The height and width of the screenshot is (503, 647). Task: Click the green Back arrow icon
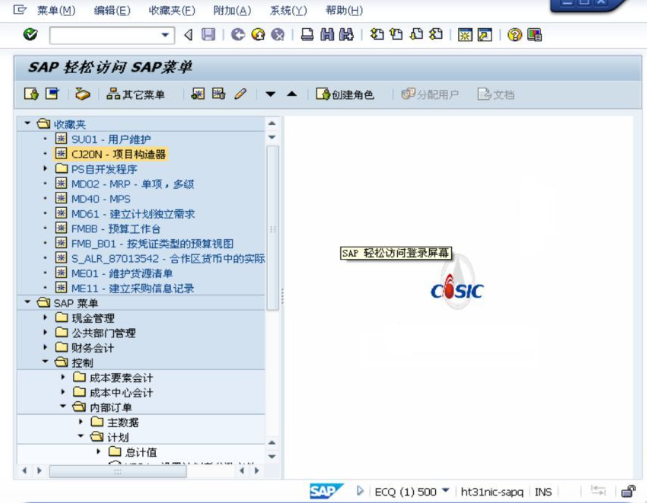tap(238, 34)
